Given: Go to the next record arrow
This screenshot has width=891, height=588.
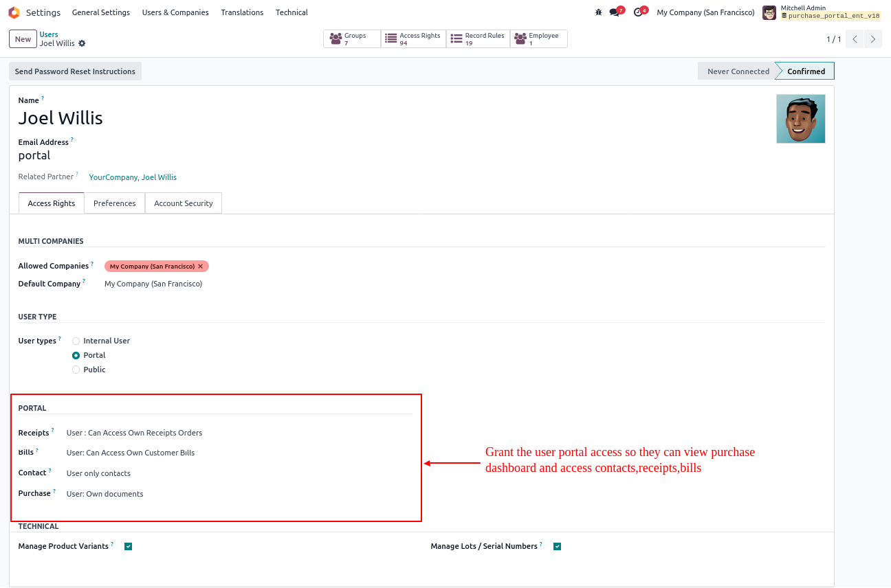Looking at the screenshot, I should tap(872, 39).
